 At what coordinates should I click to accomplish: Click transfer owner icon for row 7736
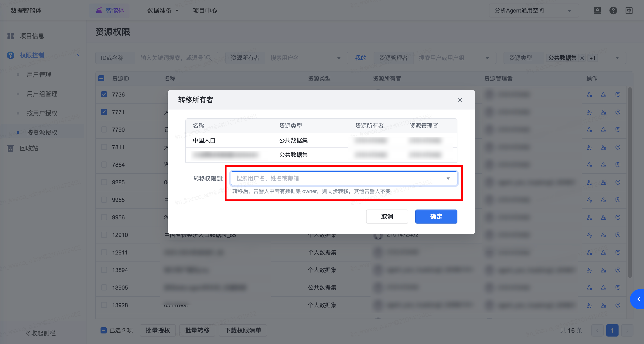click(589, 95)
